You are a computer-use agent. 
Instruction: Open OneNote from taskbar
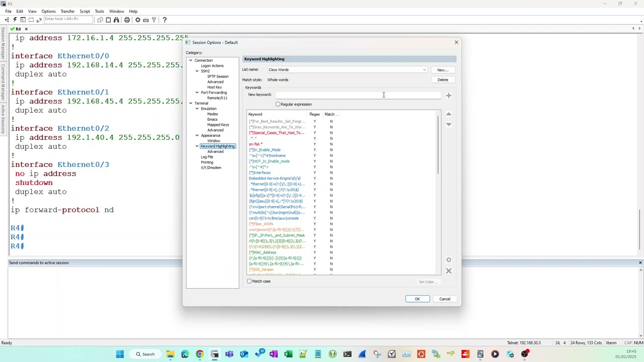pos(273,354)
